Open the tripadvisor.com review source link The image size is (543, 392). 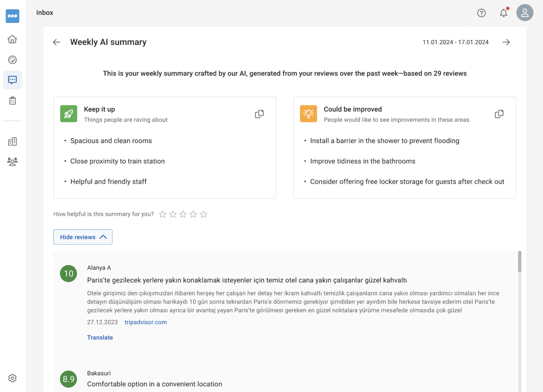(x=145, y=322)
